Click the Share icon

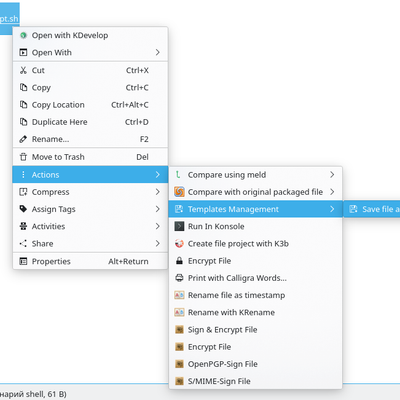tap(23, 244)
